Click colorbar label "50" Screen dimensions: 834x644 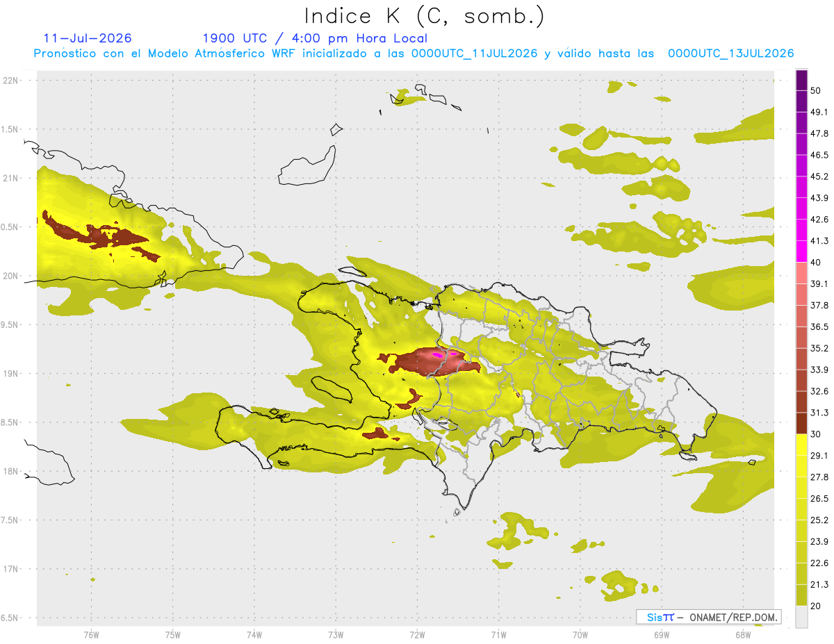click(x=817, y=90)
